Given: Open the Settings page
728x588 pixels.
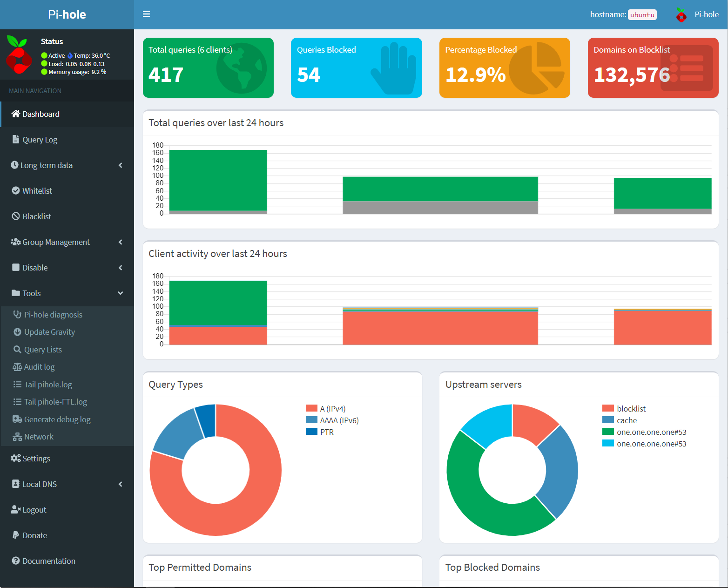Looking at the screenshot, I should coord(36,458).
